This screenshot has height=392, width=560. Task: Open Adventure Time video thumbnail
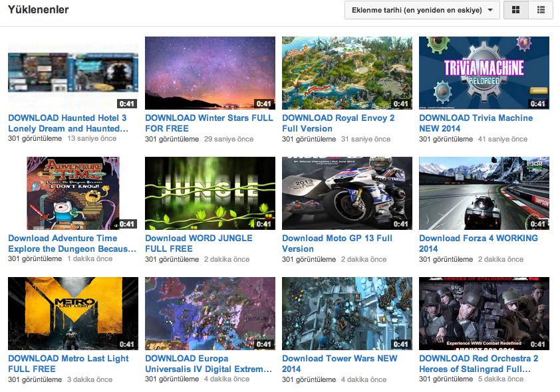pos(73,193)
